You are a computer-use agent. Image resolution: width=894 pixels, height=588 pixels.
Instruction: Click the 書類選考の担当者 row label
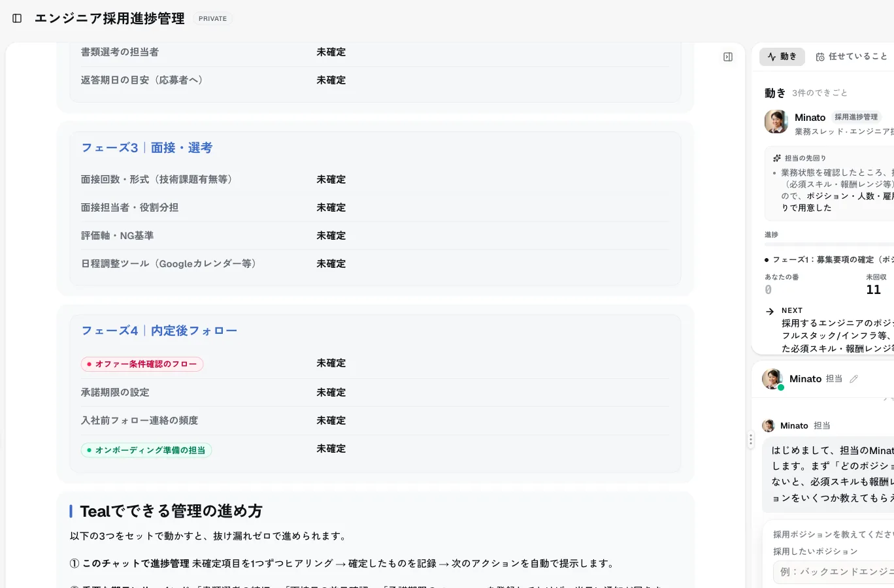pos(120,52)
